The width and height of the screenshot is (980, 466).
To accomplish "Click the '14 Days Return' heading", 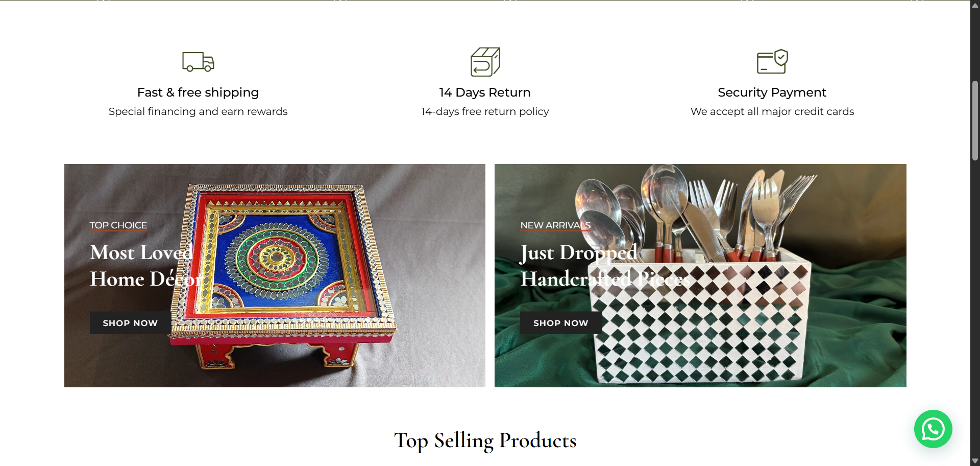I will [x=485, y=92].
